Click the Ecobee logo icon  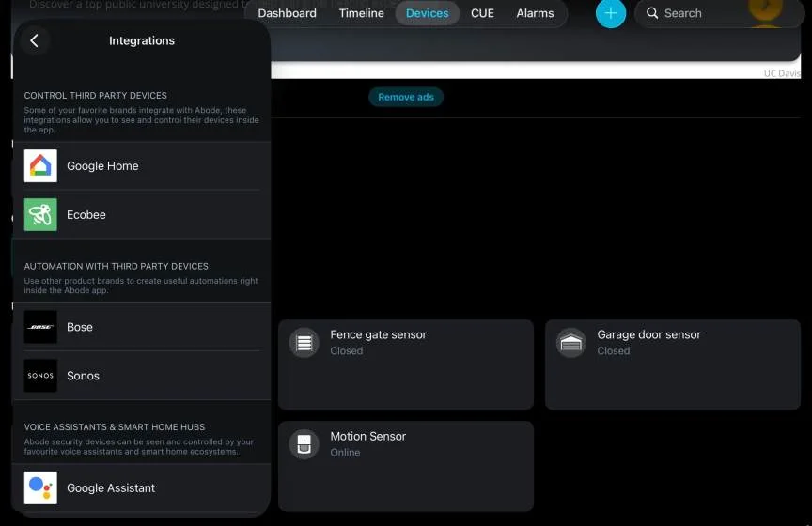point(40,214)
